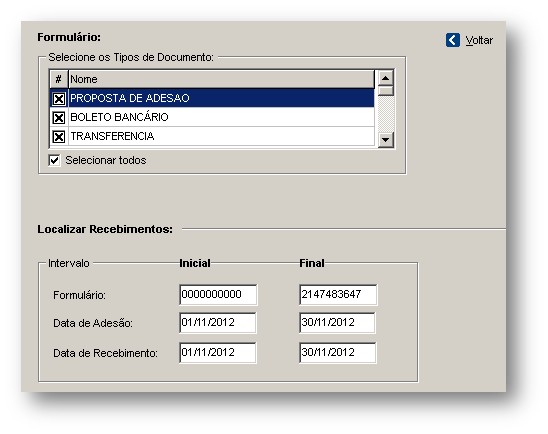Image resolution: width=548 pixels, height=434 pixels.
Task: Focus the initial Formulário number field
Action: [x=218, y=295]
